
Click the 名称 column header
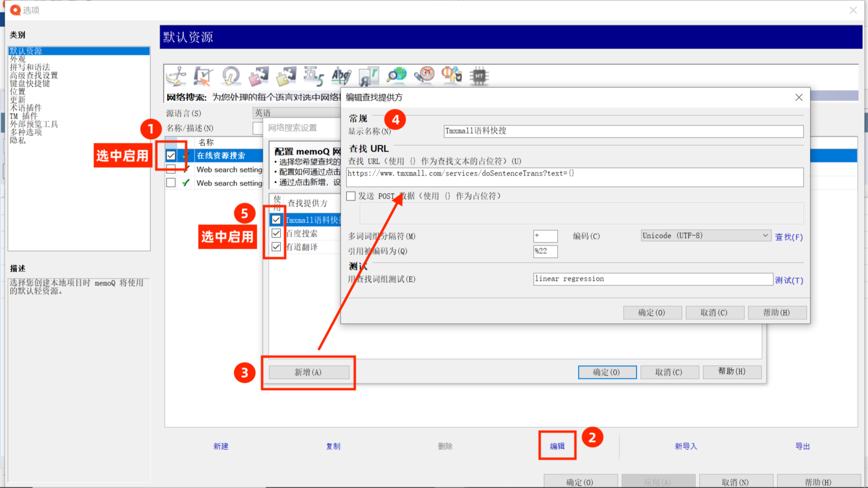point(206,142)
